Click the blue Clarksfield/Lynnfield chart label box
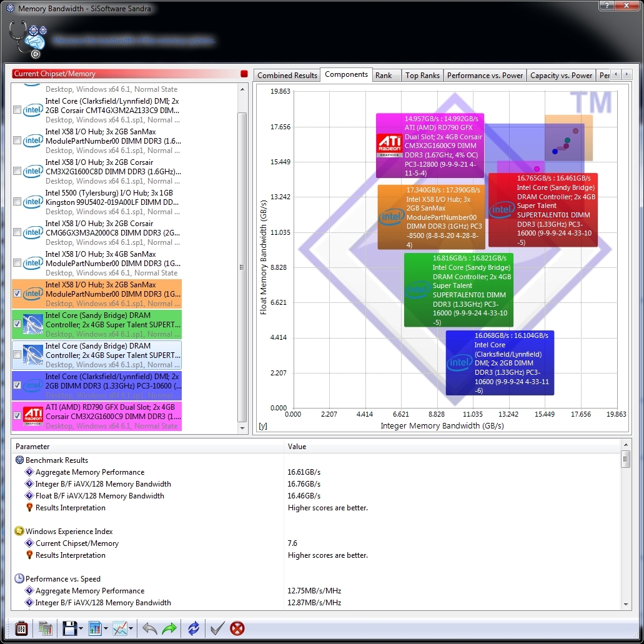Viewport: 644px width, 644px height. click(x=500, y=363)
